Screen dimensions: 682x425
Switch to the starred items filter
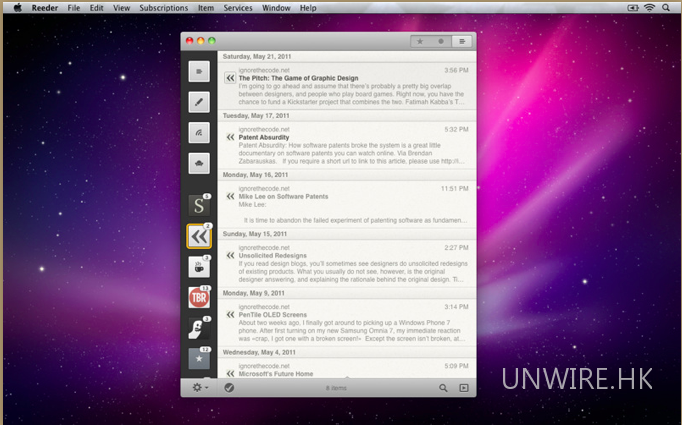420,41
